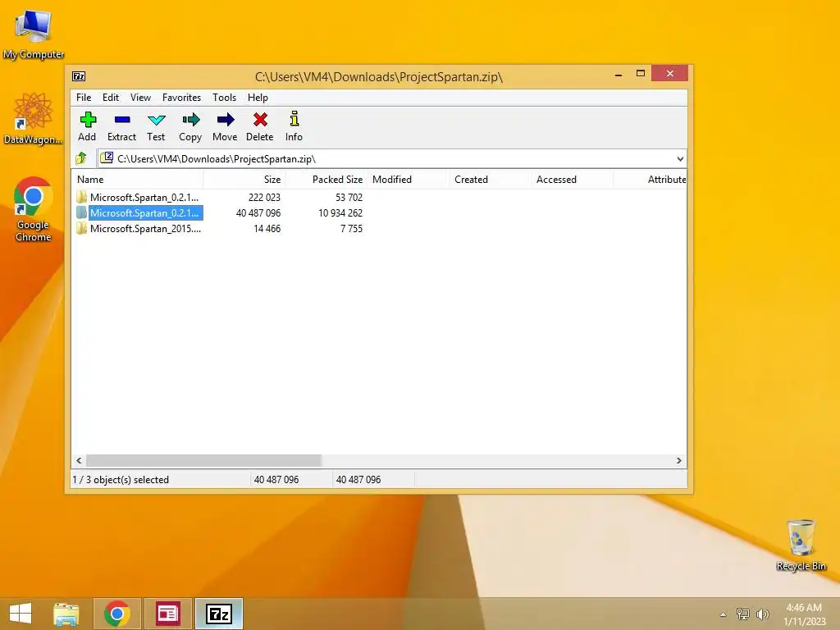Open the File menu
Viewport: 840px width, 630px height.
click(84, 98)
